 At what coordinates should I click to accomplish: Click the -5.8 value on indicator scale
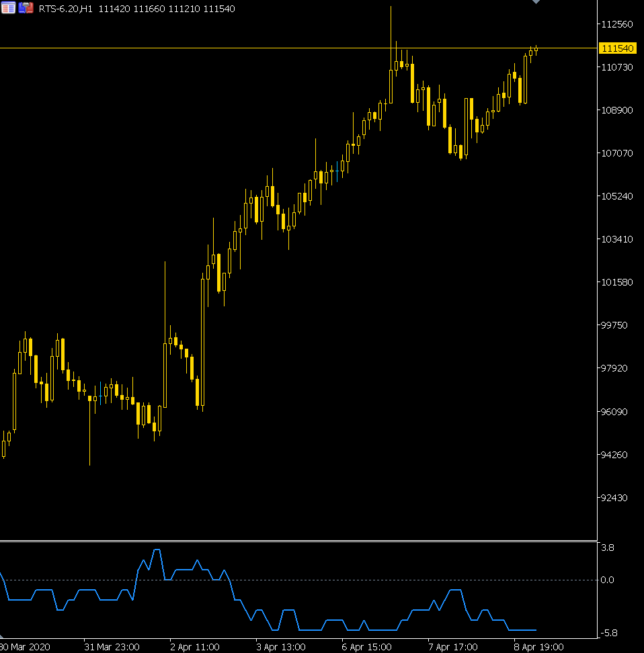[x=608, y=633]
